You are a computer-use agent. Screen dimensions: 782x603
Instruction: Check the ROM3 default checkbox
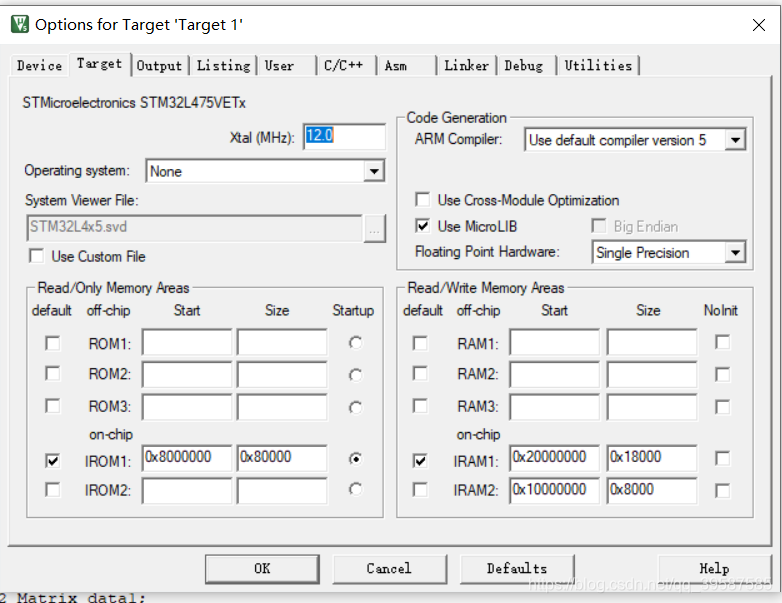[52, 405]
